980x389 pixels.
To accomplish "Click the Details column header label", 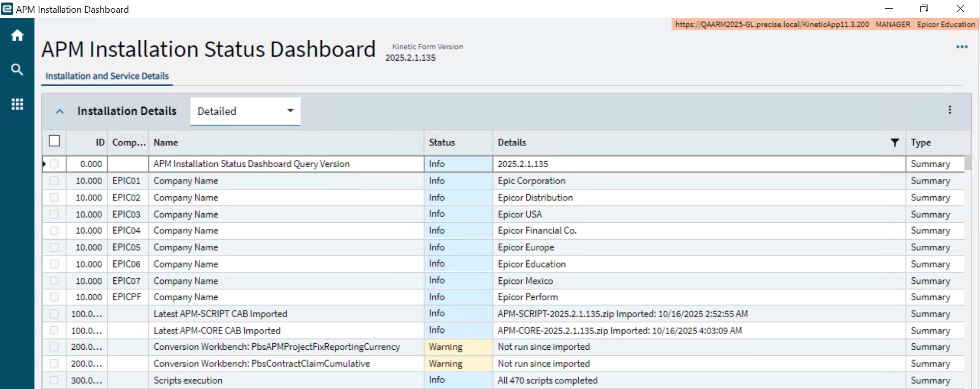I will click(512, 143).
